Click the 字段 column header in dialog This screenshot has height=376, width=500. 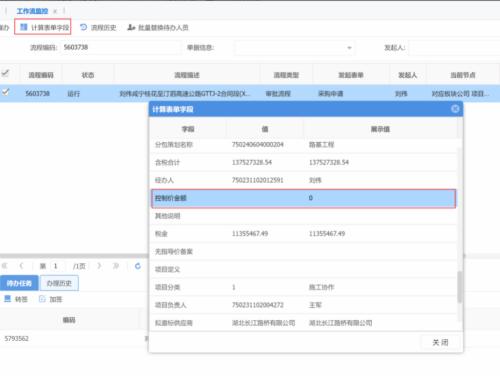coord(188,129)
